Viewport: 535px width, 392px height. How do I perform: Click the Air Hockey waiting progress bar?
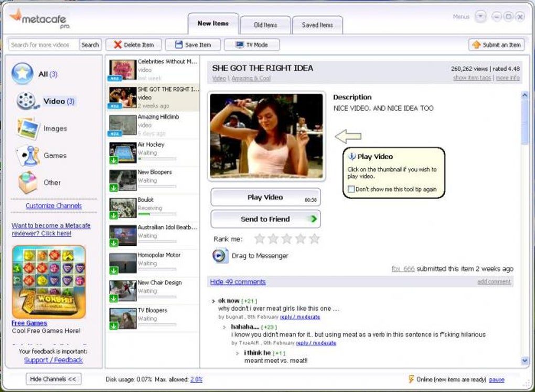[x=157, y=158]
